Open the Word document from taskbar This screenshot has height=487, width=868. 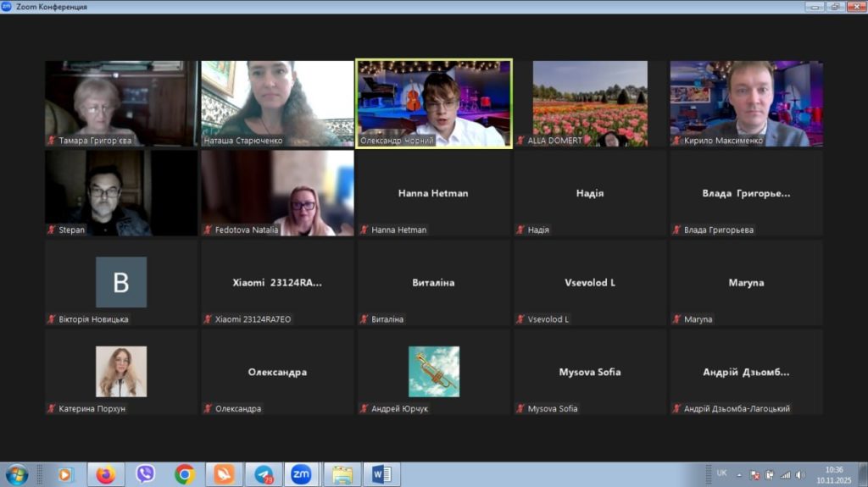coord(381,474)
